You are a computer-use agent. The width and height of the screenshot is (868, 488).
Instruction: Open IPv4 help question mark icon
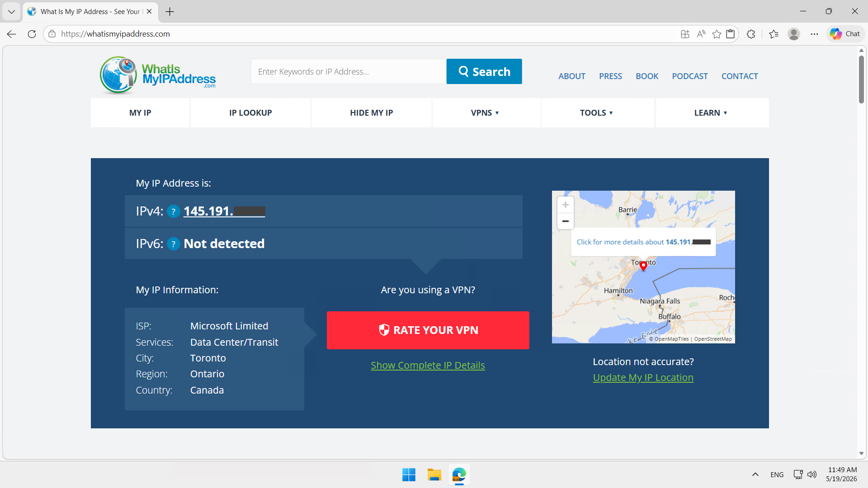(x=174, y=211)
